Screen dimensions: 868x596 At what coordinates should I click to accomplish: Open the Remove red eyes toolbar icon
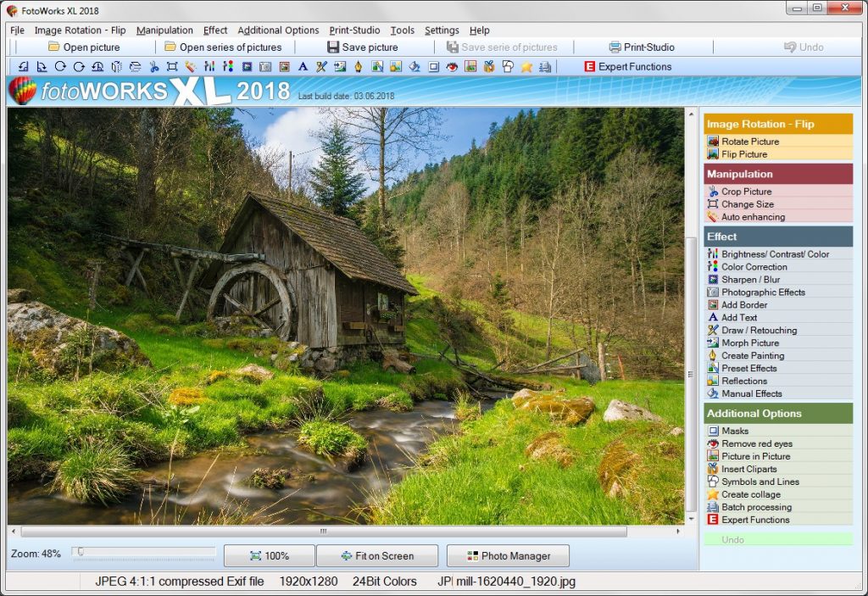[x=452, y=65]
